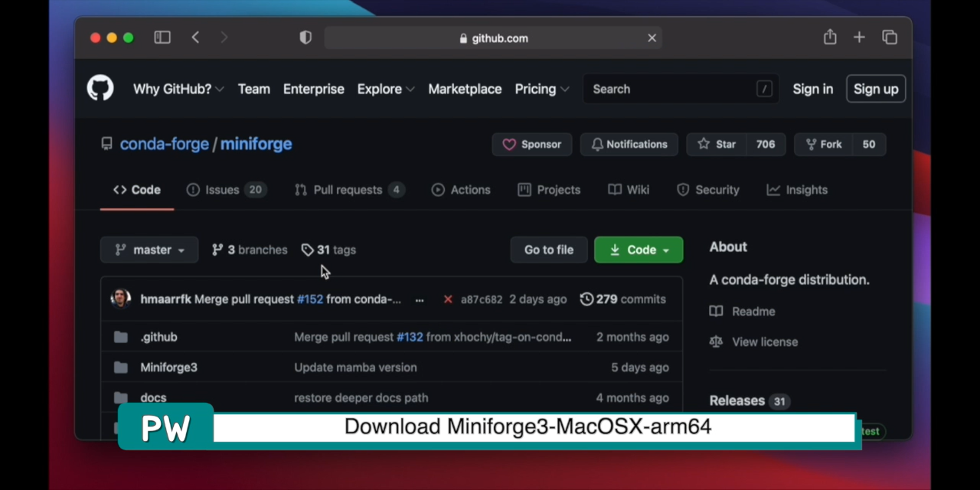Switch to the Projects tab

[549, 190]
